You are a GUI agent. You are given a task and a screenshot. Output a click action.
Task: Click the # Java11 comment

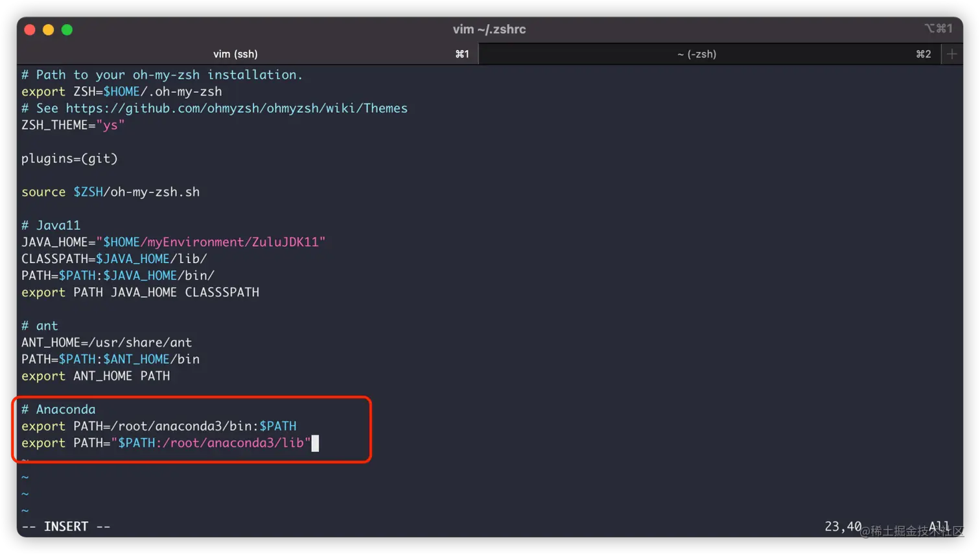[51, 225]
